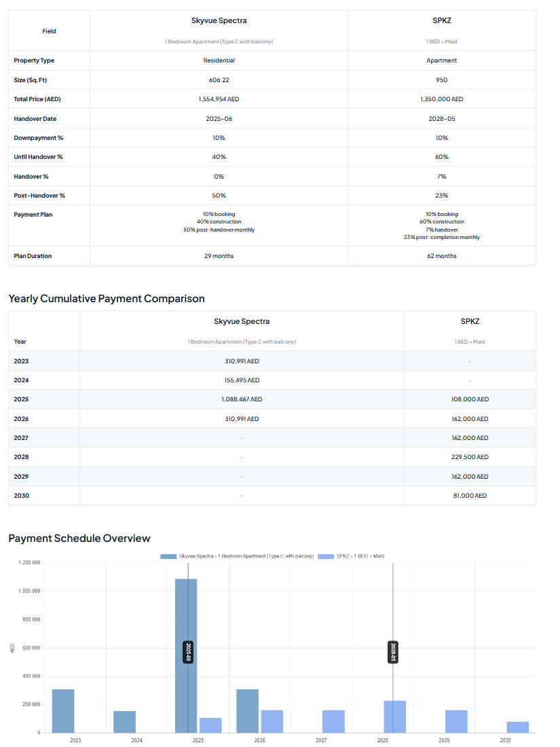Click the '62 months' duration value
The image size is (560, 747).
442,256
